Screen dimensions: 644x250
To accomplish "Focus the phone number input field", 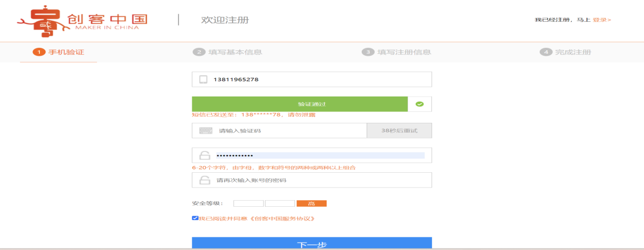I will (312, 79).
